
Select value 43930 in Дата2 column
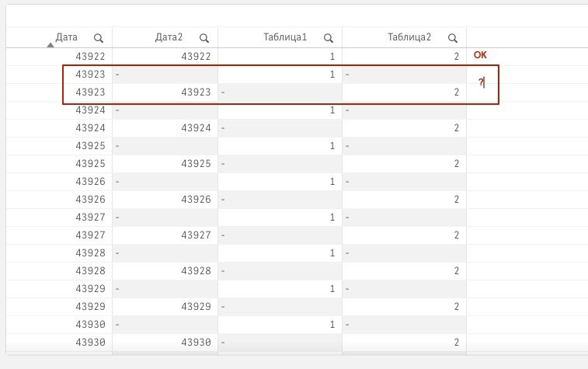point(196,342)
